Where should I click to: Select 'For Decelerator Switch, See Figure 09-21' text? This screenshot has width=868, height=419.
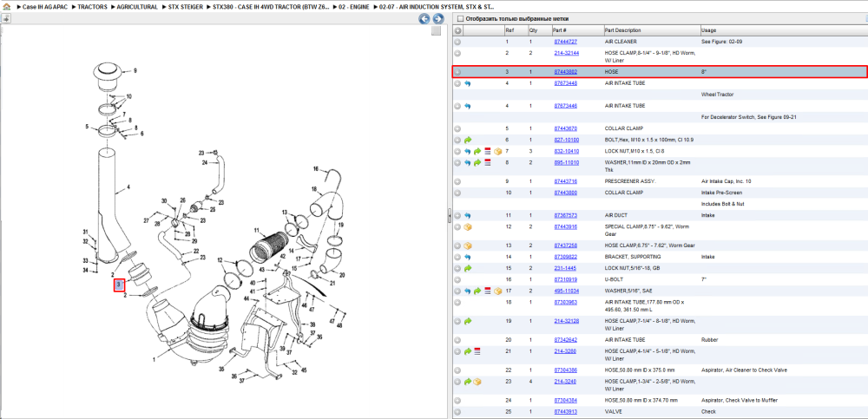749,117
